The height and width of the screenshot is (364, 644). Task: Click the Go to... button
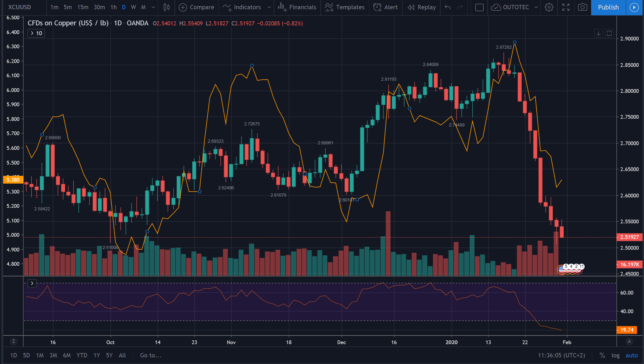point(151,355)
